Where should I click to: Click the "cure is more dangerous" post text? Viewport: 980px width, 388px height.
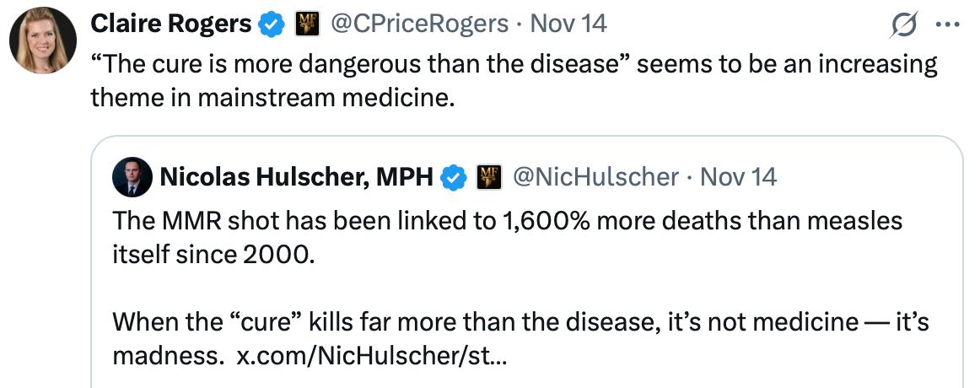click(x=514, y=64)
